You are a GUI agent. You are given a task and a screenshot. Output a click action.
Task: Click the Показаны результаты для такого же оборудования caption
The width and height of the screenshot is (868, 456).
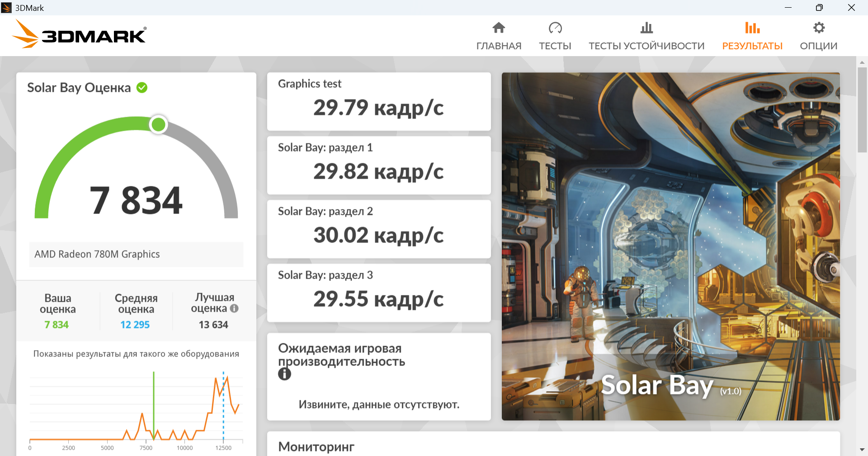136,354
